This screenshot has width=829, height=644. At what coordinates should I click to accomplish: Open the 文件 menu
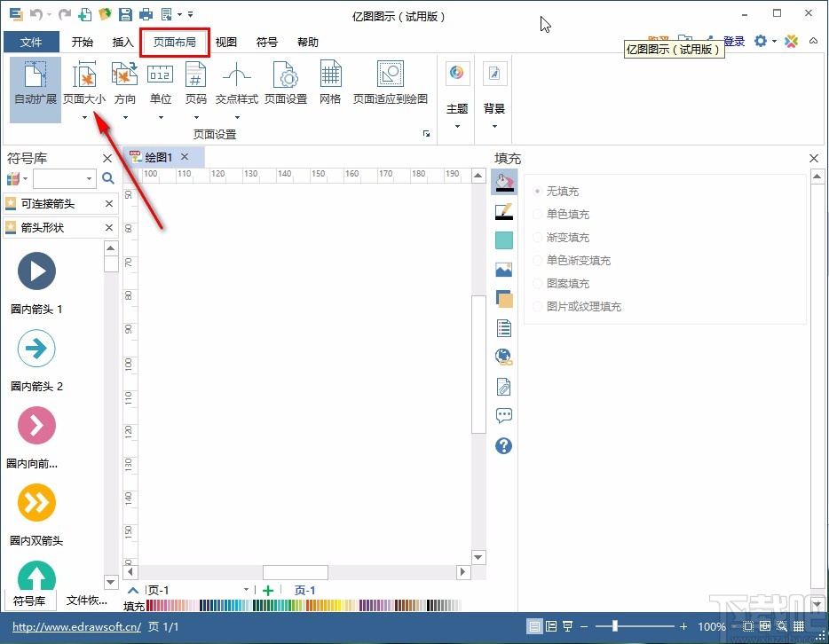pos(31,42)
